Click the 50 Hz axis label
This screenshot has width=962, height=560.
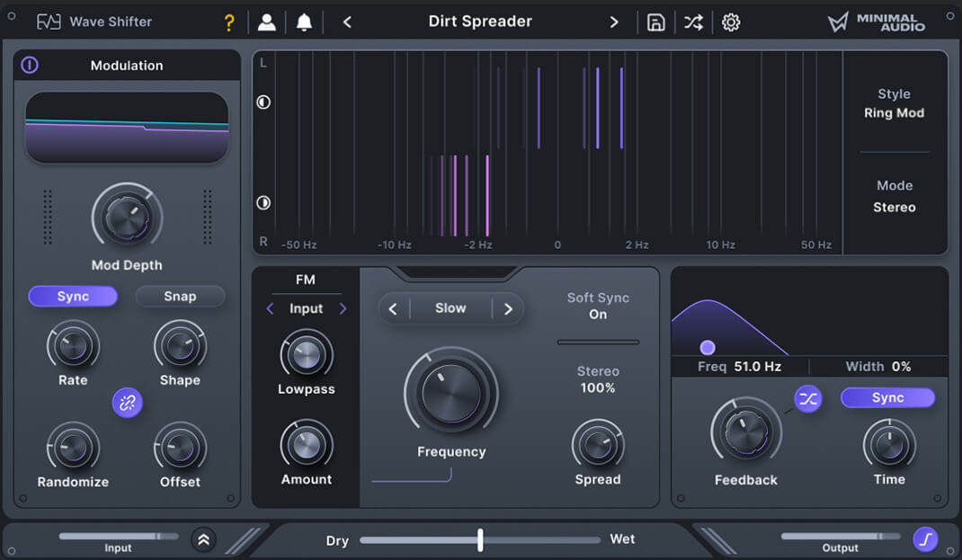pyautogui.click(x=816, y=244)
